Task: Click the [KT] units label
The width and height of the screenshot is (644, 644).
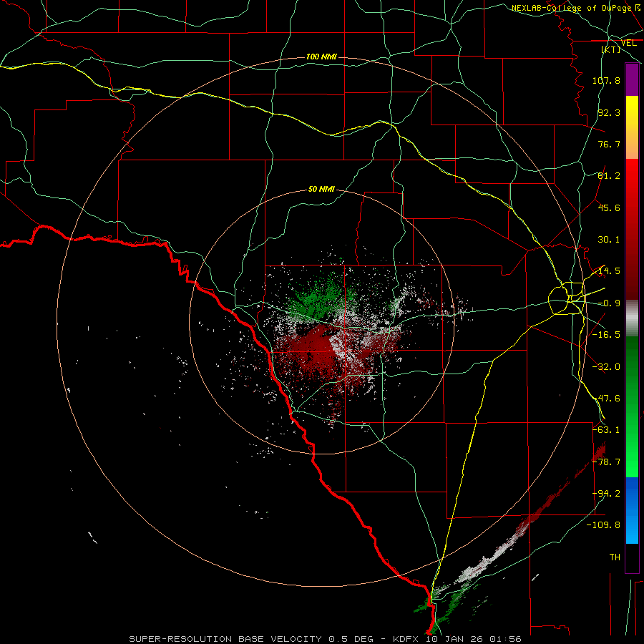Action: click(x=611, y=49)
